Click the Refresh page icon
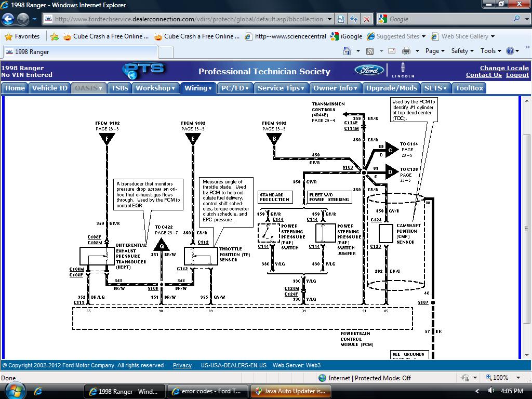Viewport: 532px width, 399px height. 353,19
